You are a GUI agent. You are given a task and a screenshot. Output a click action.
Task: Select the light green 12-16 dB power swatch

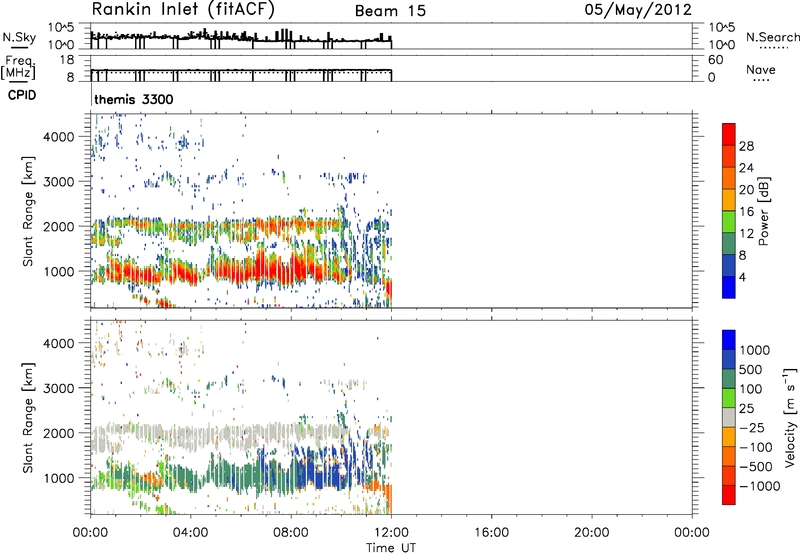(729, 222)
